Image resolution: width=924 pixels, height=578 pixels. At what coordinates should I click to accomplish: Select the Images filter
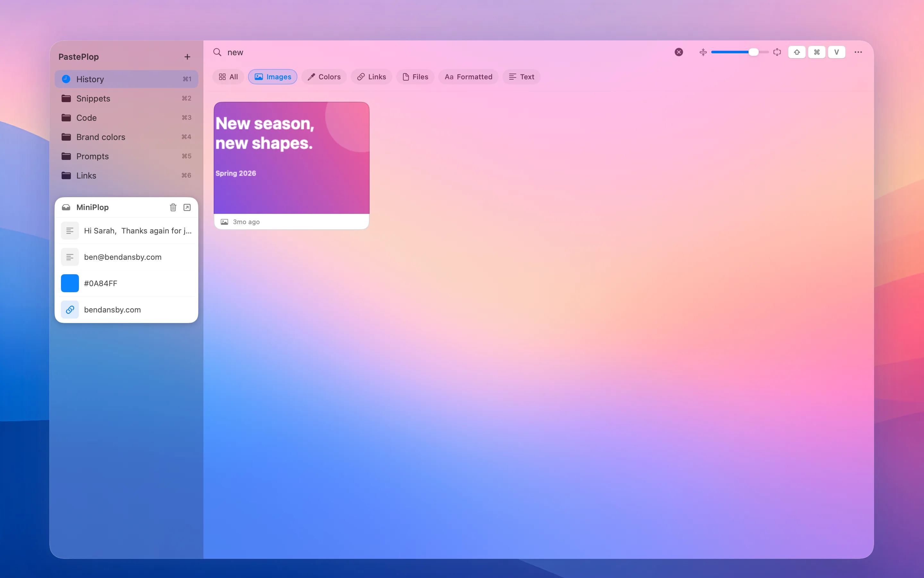pyautogui.click(x=273, y=77)
